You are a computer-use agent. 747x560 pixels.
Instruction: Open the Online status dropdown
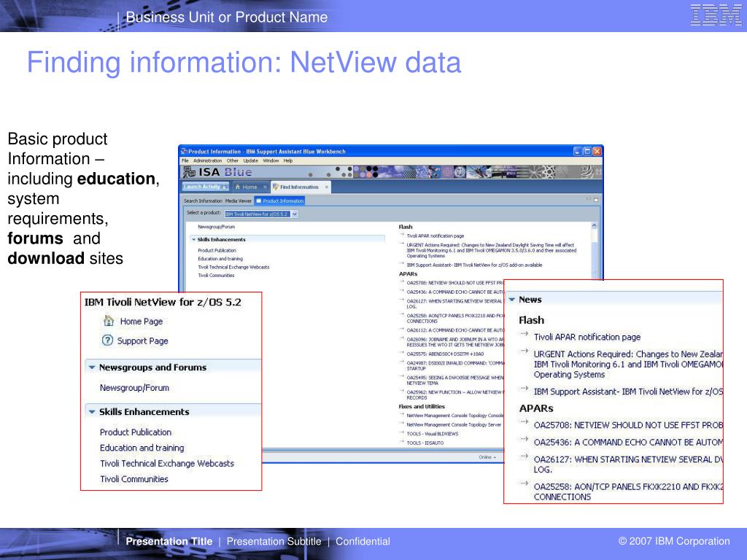tap(487, 457)
